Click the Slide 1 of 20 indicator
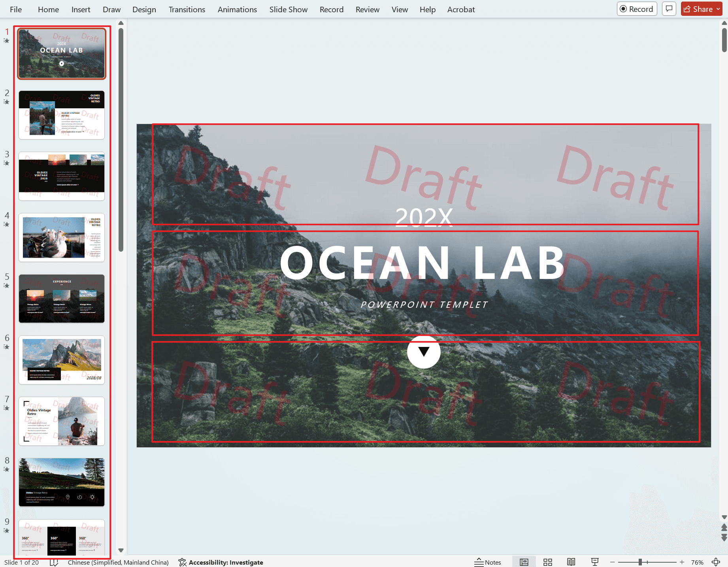Image resolution: width=728 pixels, height=567 pixels. (21, 562)
